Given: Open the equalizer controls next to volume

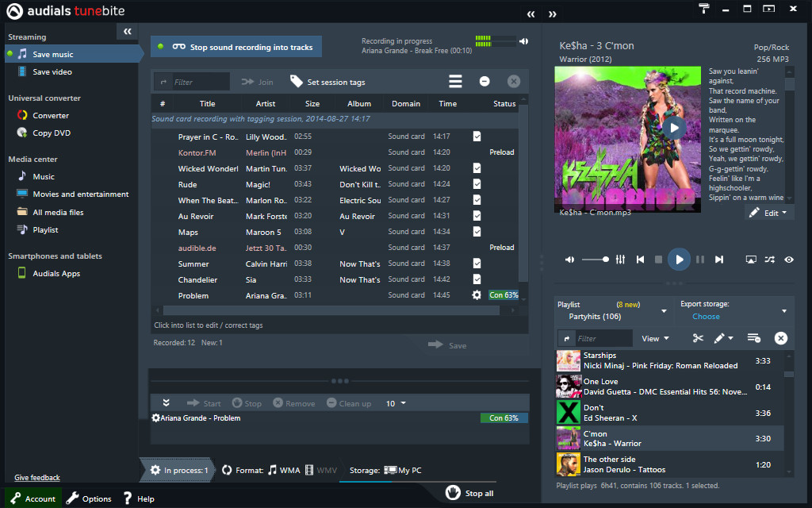Looking at the screenshot, I should (x=620, y=259).
